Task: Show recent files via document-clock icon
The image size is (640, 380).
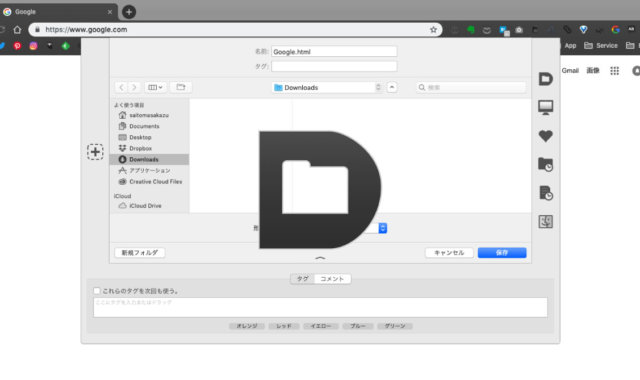Action: tap(546, 193)
